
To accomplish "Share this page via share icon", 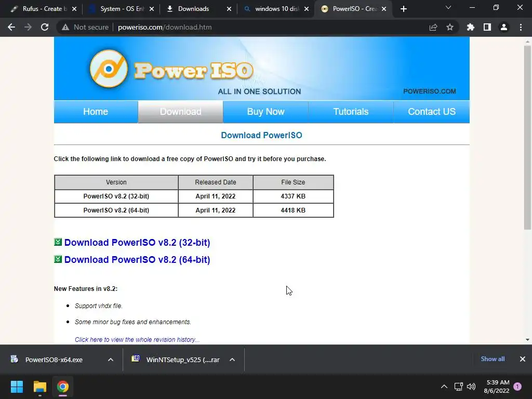I will pos(433,27).
